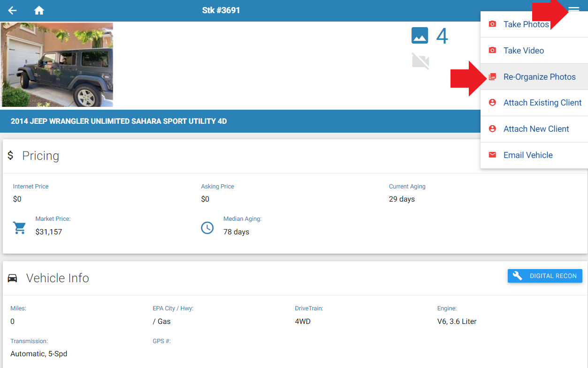Image resolution: width=588 pixels, height=368 pixels.
Task: Select Attach New Client menu entry
Action: 534,129
